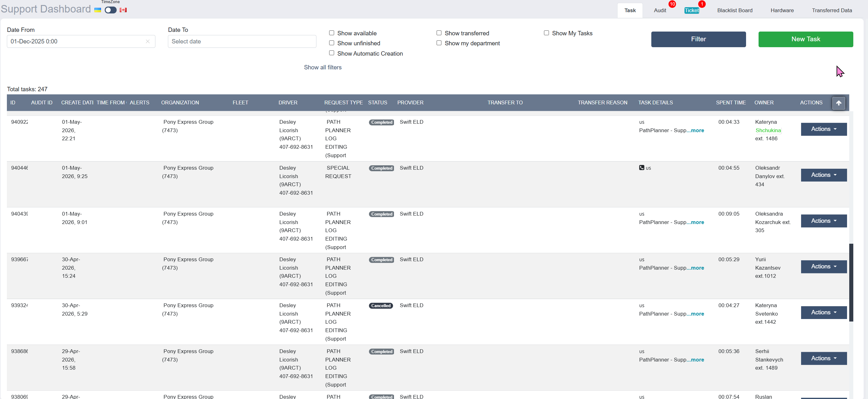Click the Canada flag icon near TimeZone
The height and width of the screenshot is (399, 868).
pos(123,10)
